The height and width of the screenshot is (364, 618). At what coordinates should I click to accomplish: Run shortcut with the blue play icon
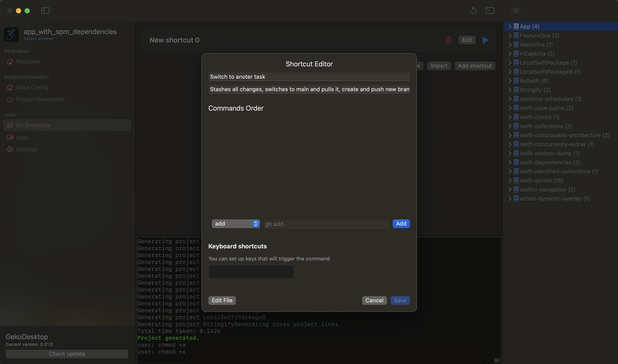tap(485, 40)
